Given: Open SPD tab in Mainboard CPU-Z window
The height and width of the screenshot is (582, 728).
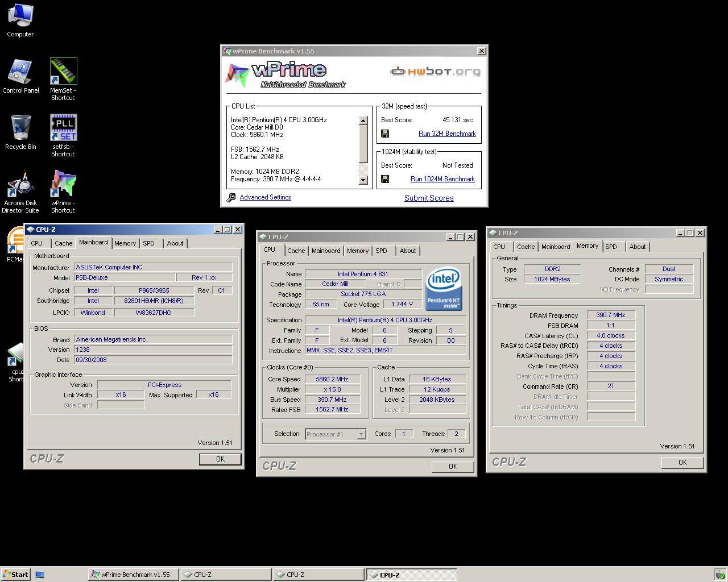Looking at the screenshot, I should coord(149,243).
